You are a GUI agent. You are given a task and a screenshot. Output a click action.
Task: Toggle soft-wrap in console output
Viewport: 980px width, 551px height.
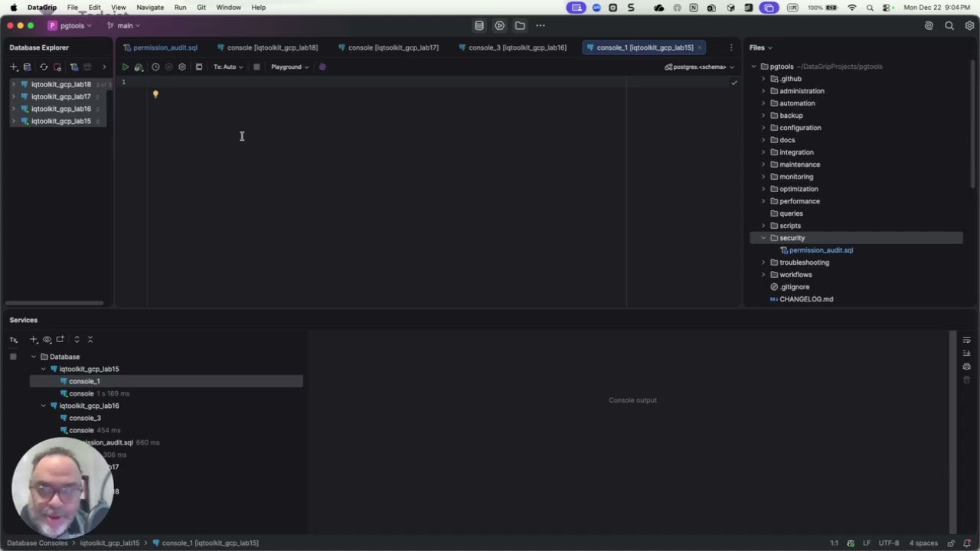967,340
